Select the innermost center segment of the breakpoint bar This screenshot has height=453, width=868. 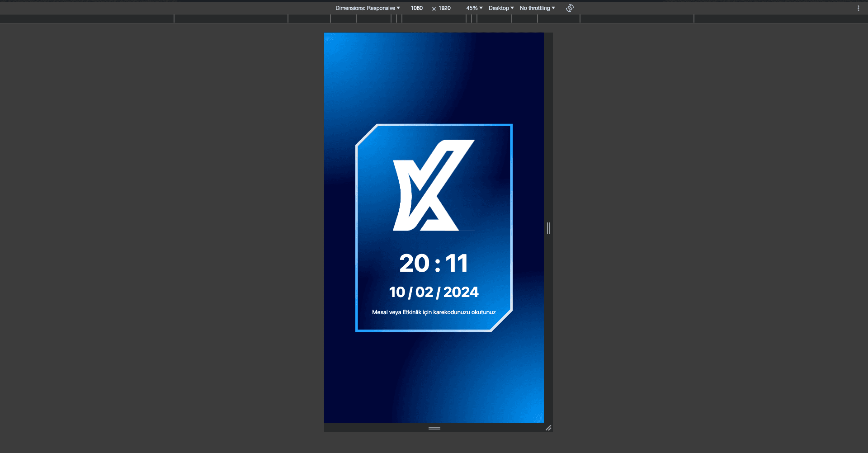tap(434, 19)
